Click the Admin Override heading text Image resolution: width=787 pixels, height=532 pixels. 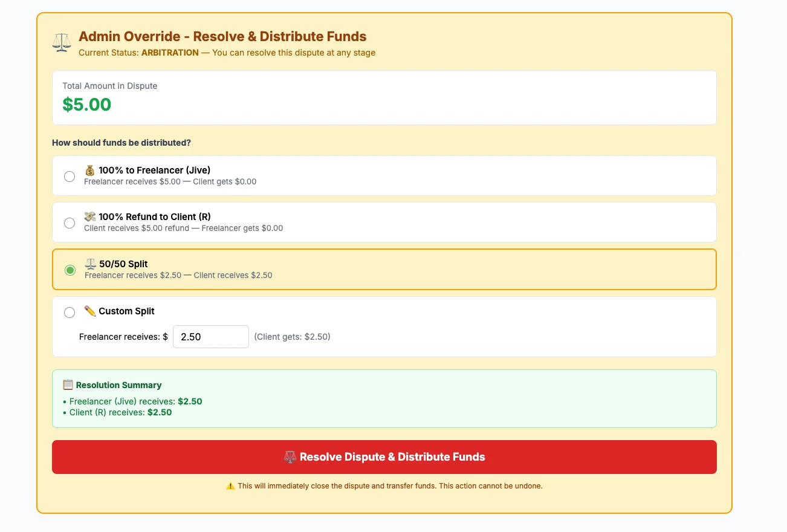222,36
